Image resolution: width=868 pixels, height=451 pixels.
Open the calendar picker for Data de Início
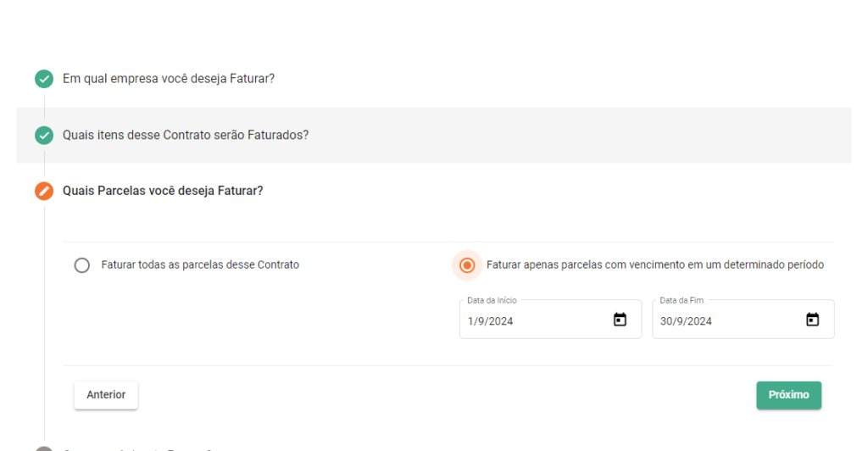[620, 320]
